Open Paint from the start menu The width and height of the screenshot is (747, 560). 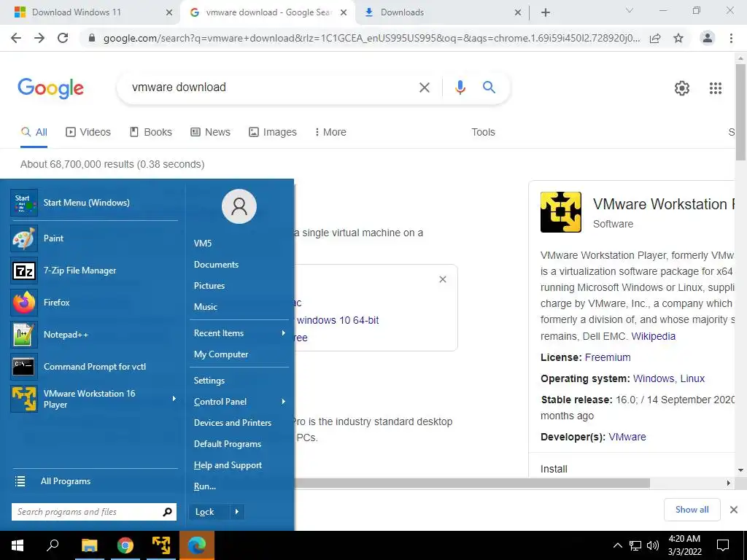pyautogui.click(x=94, y=238)
